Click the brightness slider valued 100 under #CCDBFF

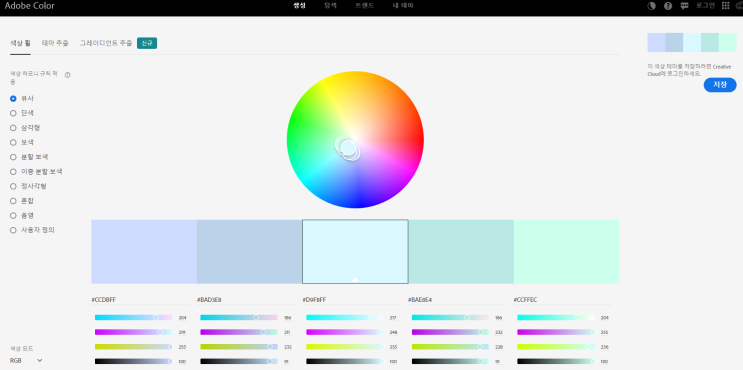[133, 361]
